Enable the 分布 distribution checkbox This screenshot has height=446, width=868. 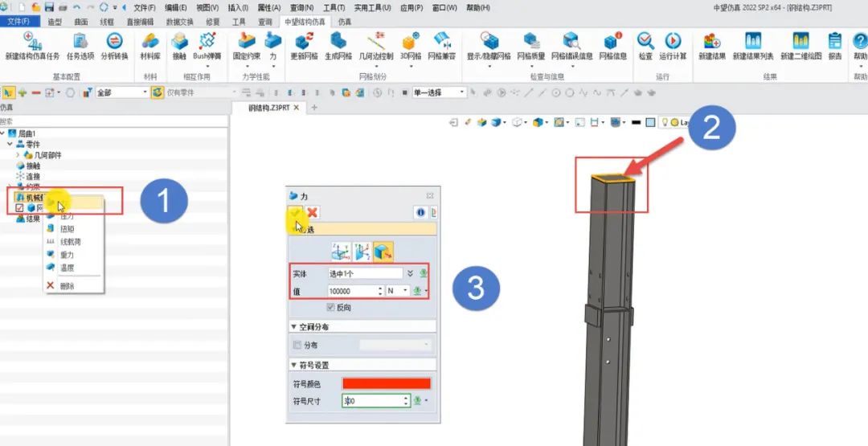click(x=298, y=345)
